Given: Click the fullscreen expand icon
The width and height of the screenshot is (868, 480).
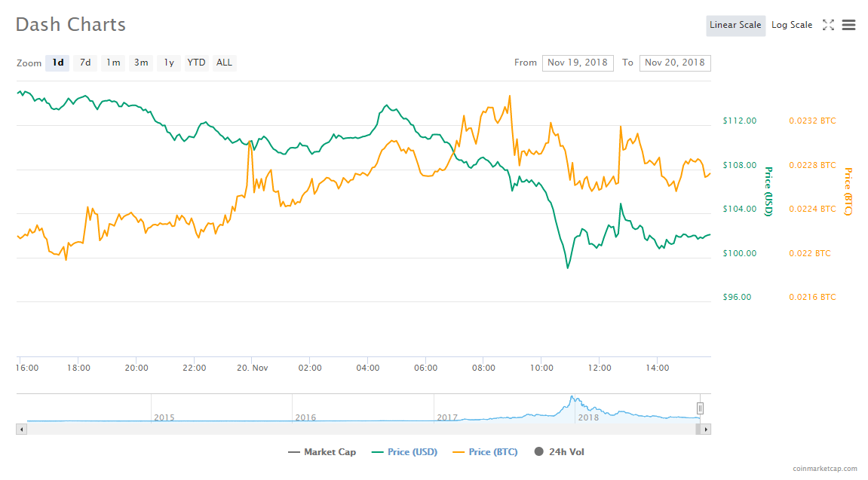Looking at the screenshot, I should [x=828, y=25].
